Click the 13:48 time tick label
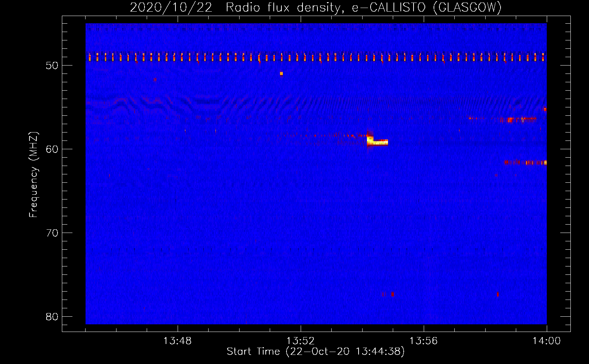The width and height of the screenshot is (589, 364). [x=177, y=341]
